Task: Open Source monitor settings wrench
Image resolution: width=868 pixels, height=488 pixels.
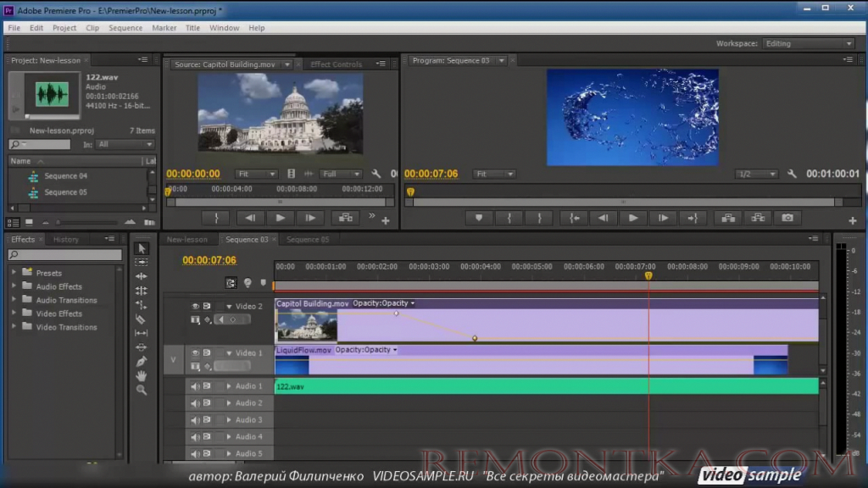Action: (376, 174)
